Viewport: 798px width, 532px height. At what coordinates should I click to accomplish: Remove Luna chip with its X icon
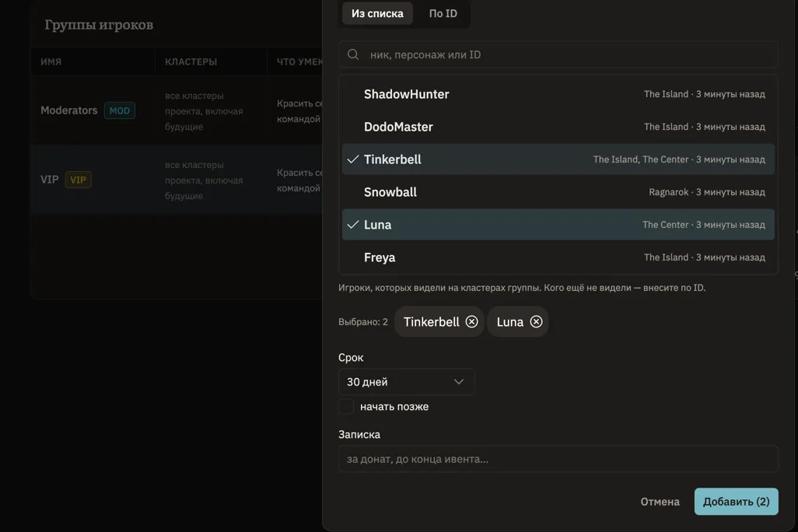536,322
